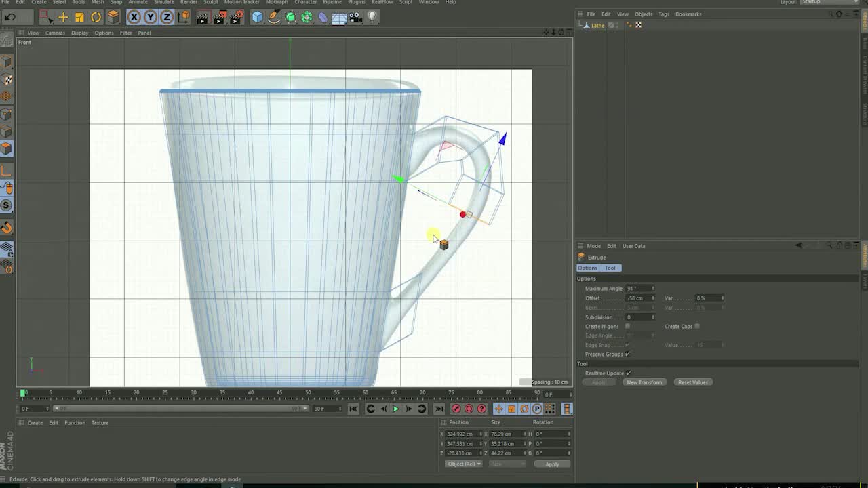Toggle the X axis lock
The height and width of the screenshot is (488, 868).
(134, 17)
